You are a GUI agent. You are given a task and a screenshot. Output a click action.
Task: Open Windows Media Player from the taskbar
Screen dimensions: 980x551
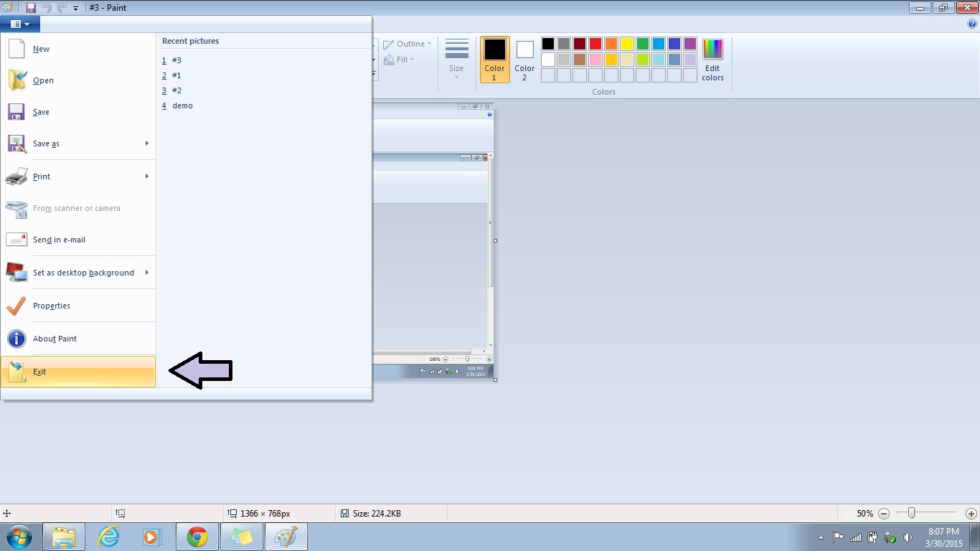pyautogui.click(x=151, y=537)
